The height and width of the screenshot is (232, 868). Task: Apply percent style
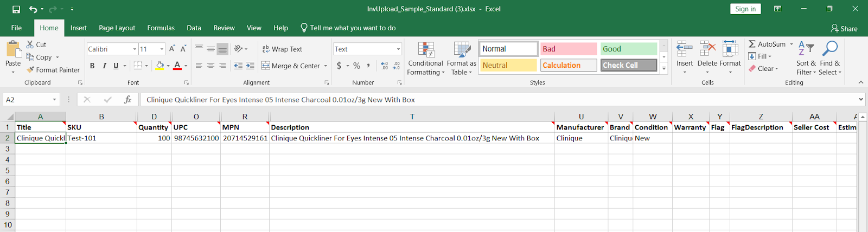tap(356, 66)
